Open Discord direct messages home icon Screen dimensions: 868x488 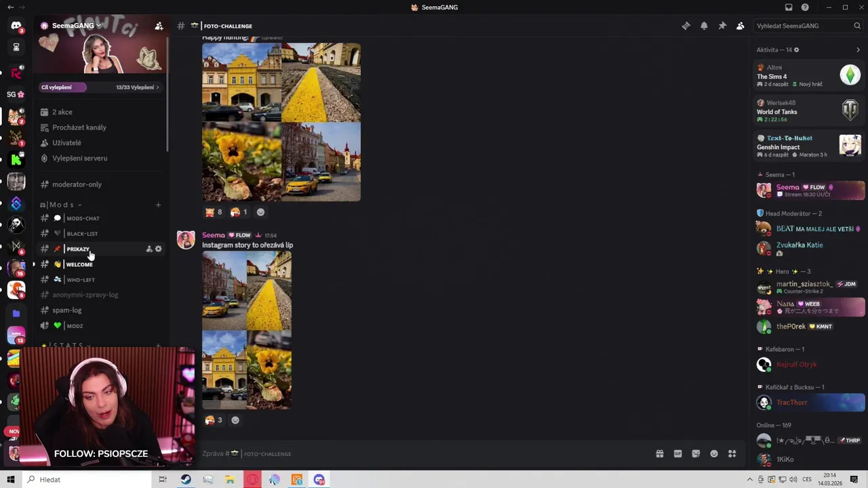(x=16, y=26)
